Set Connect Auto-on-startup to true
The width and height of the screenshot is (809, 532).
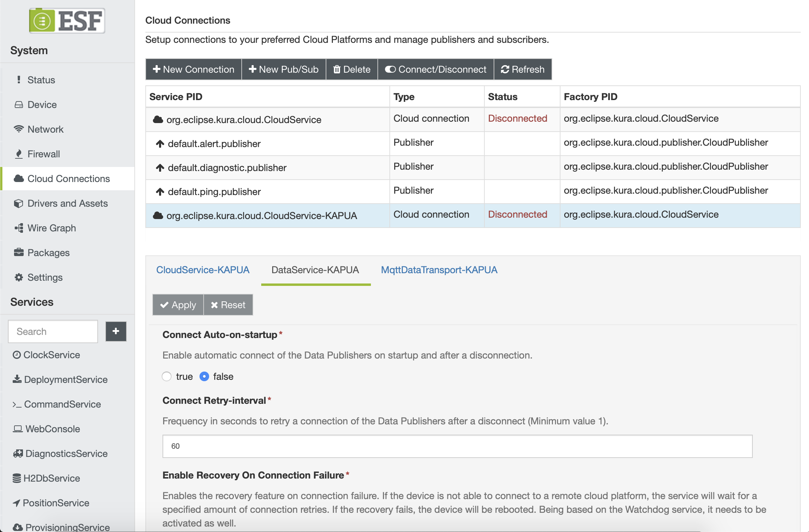pyautogui.click(x=167, y=376)
